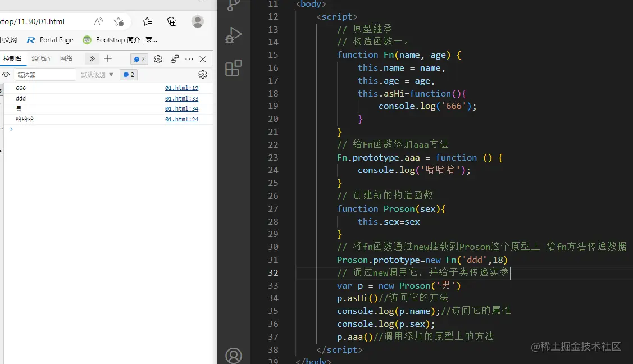The height and width of the screenshot is (364, 633).
Task: Open source link 01.html:24
Action: tap(181, 120)
